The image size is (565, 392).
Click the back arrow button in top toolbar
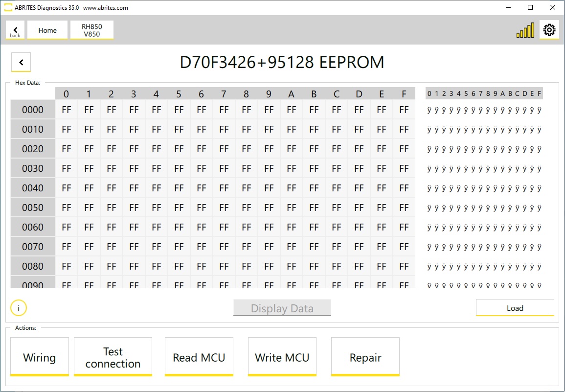pos(15,30)
